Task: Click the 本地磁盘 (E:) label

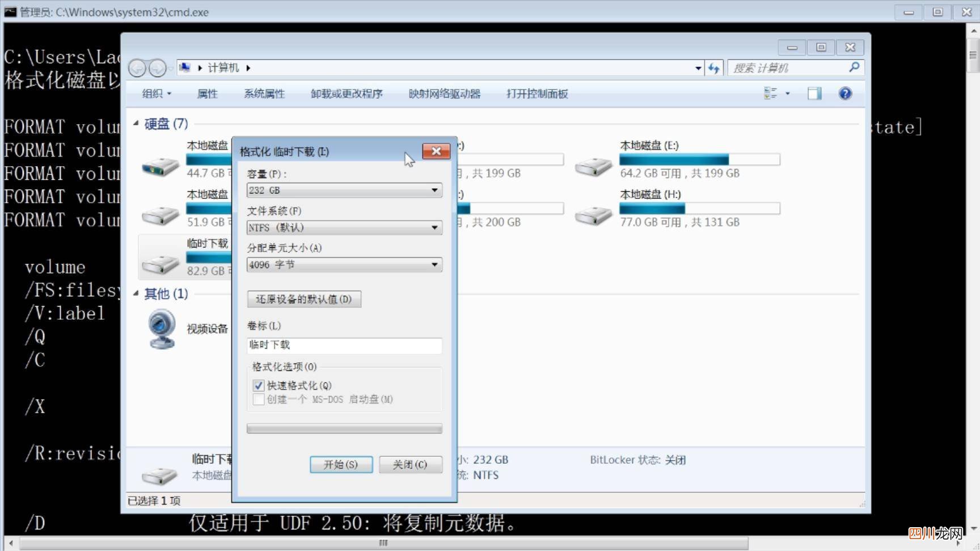Action: [649, 145]
